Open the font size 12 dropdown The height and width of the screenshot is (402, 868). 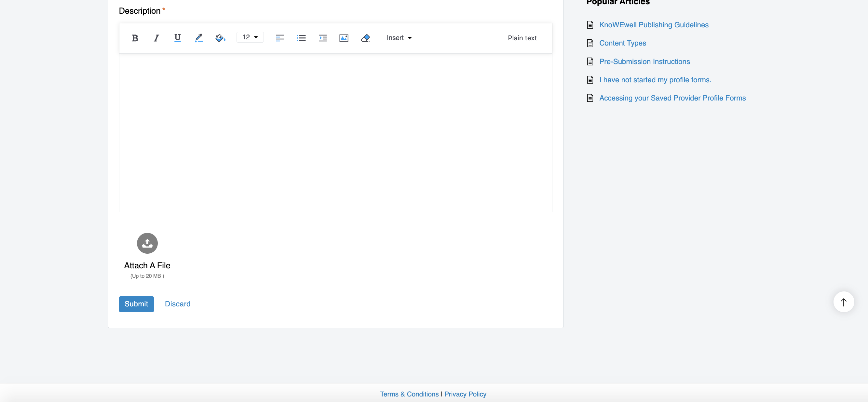[x=250, y=37]
